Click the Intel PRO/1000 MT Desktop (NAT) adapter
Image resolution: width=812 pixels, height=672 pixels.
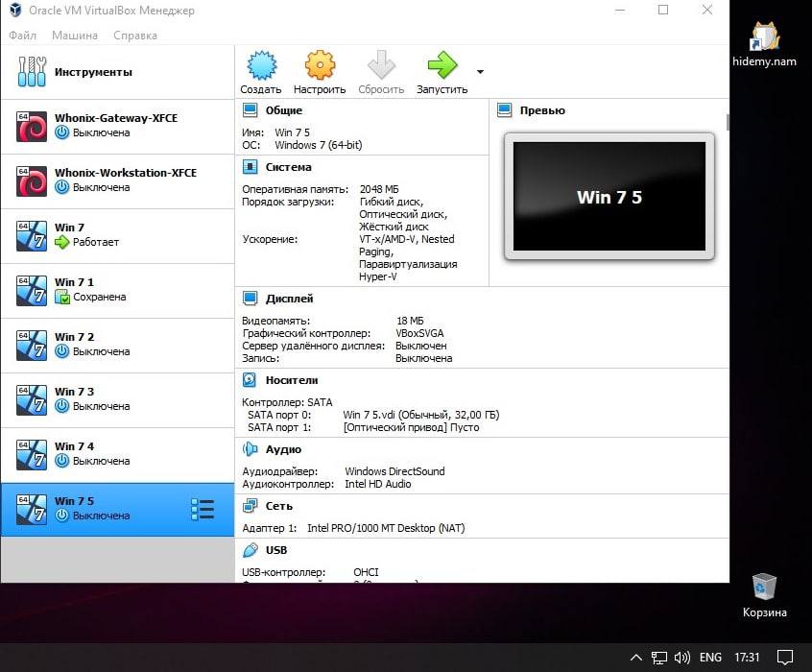pyautogui.click(x=386, y=527)
